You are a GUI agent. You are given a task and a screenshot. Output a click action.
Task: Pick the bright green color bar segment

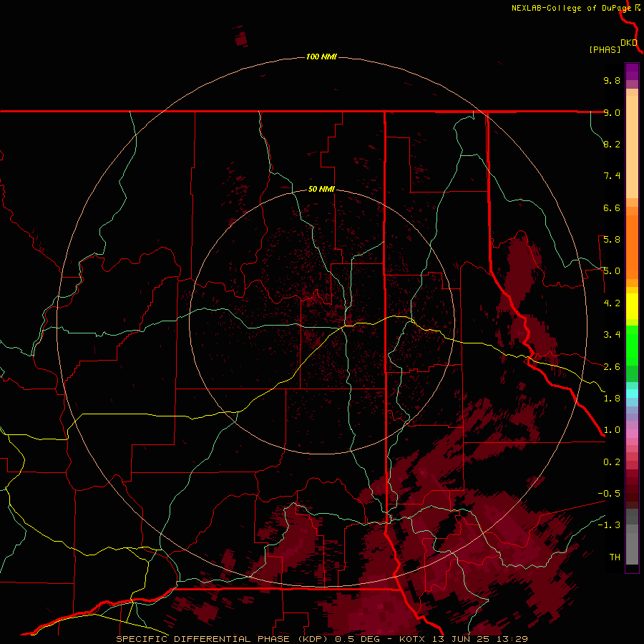632,346
